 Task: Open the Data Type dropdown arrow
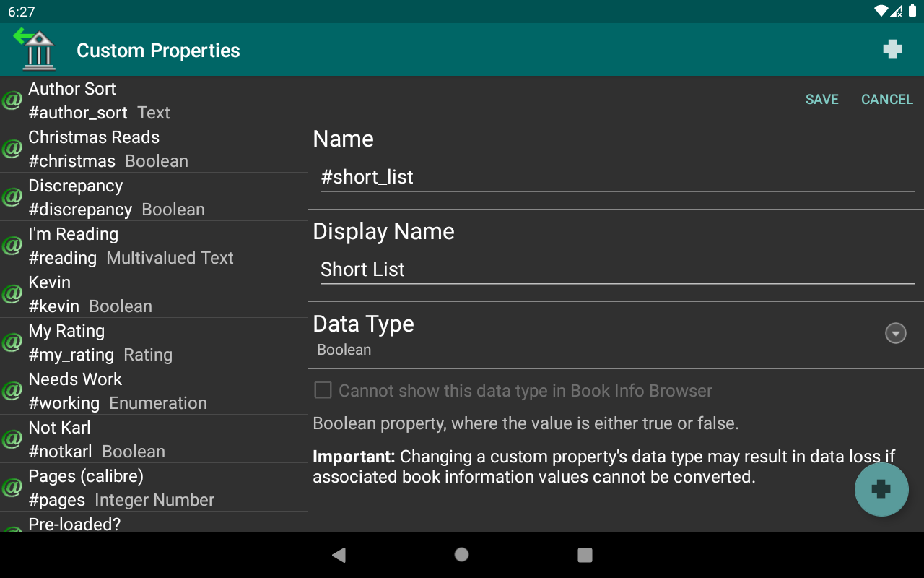click(895, 333)
